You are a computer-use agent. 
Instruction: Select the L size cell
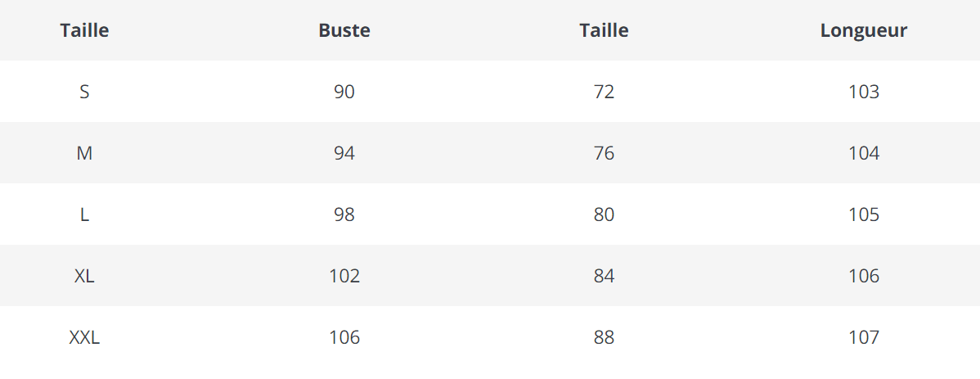[84, 214]
